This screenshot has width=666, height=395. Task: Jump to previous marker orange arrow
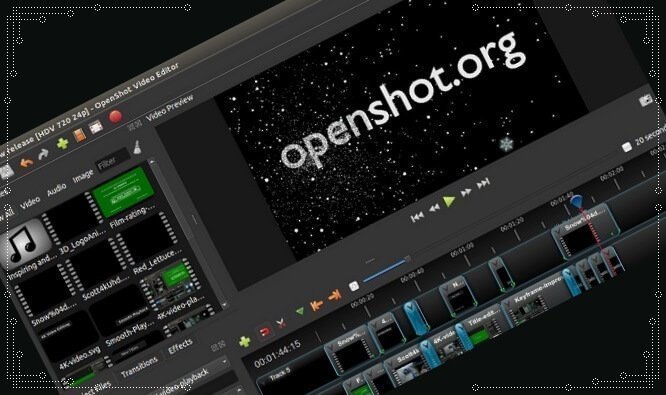coord(316,304)
